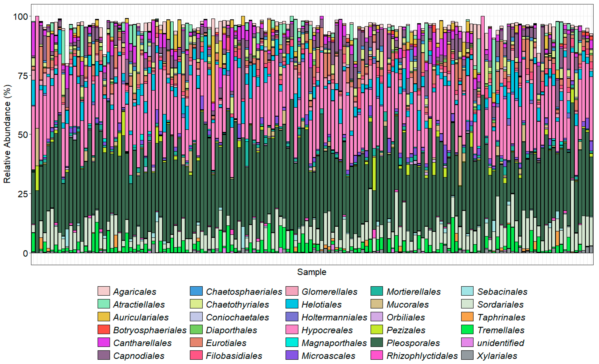Image resolution: width=599 pixels, height=364 pixels.
Task: Click the Glomerellales legend label
Action: coord(329,291)
